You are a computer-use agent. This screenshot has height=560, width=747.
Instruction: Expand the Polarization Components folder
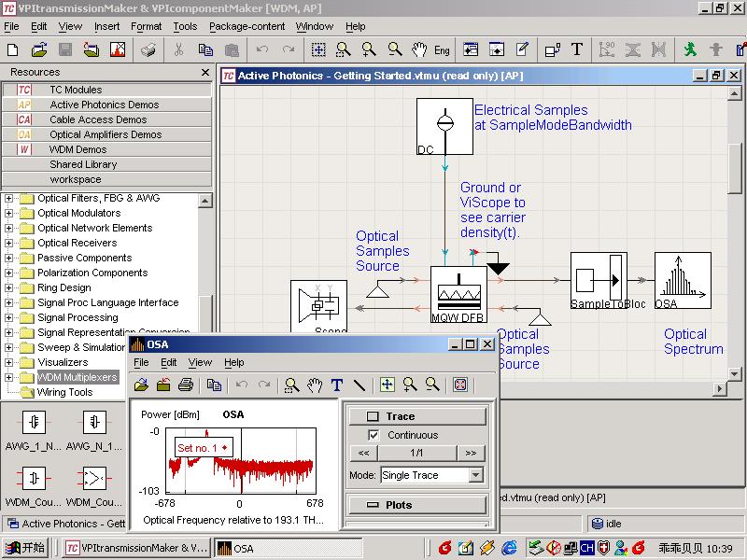8,273
